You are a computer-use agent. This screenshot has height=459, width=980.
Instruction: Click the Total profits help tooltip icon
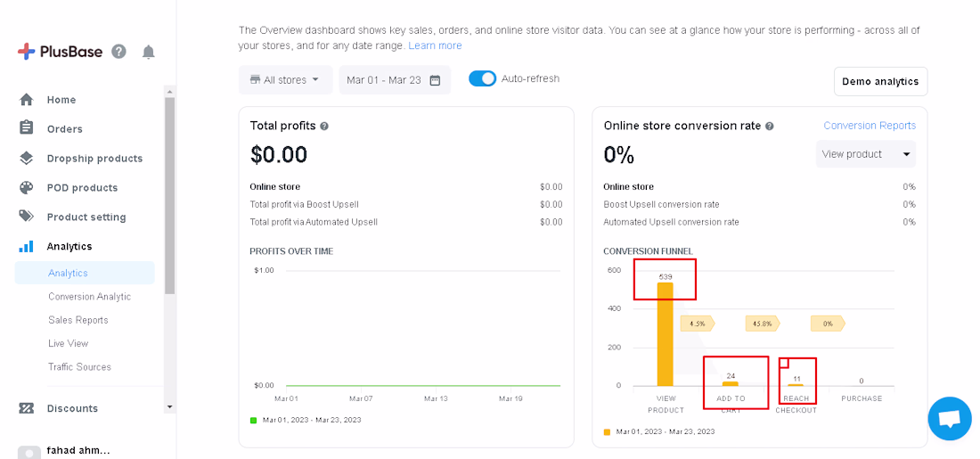[x=324, y=126]
